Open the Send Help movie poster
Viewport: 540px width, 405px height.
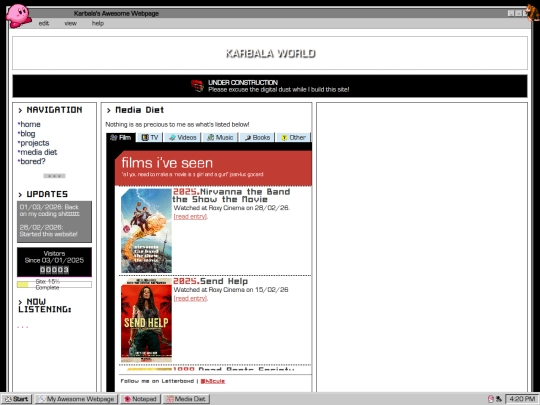pyautogui.click(x=146, y=320)
